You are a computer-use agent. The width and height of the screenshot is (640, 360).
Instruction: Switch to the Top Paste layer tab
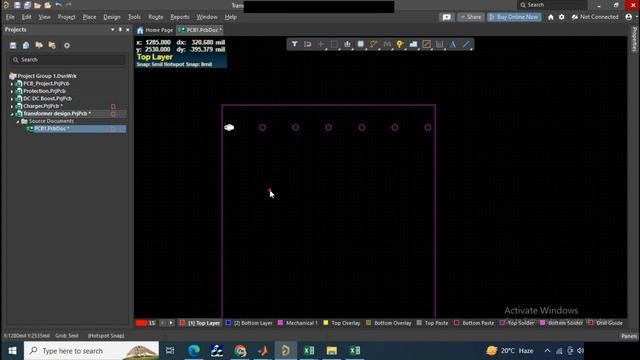(433, 323)
